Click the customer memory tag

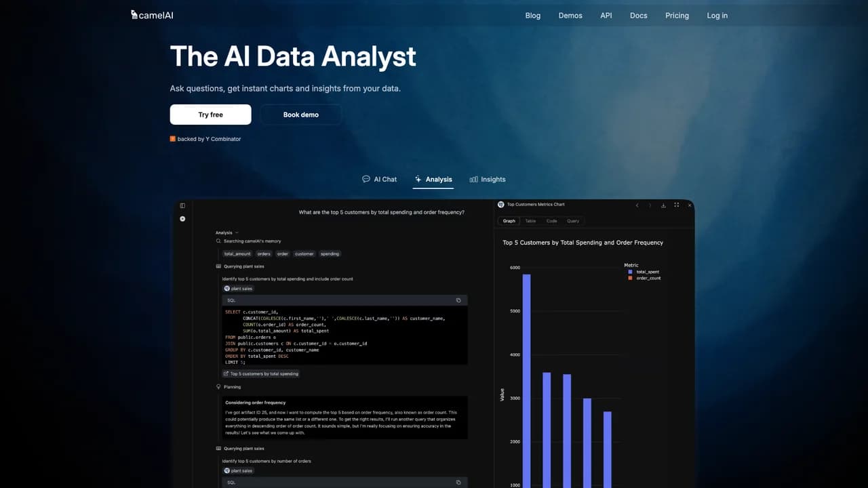[x=304, y=253]
